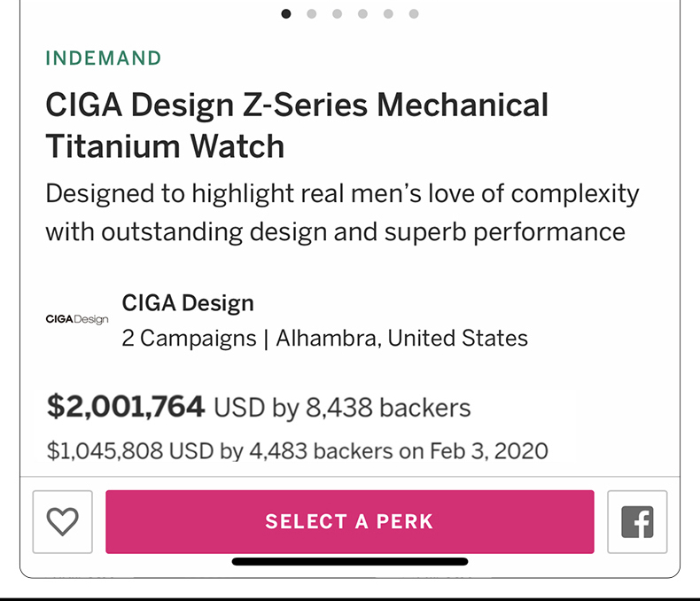Switch to the third carousel dot
This screenshot has width=700, height=601.
click(338, 13)
